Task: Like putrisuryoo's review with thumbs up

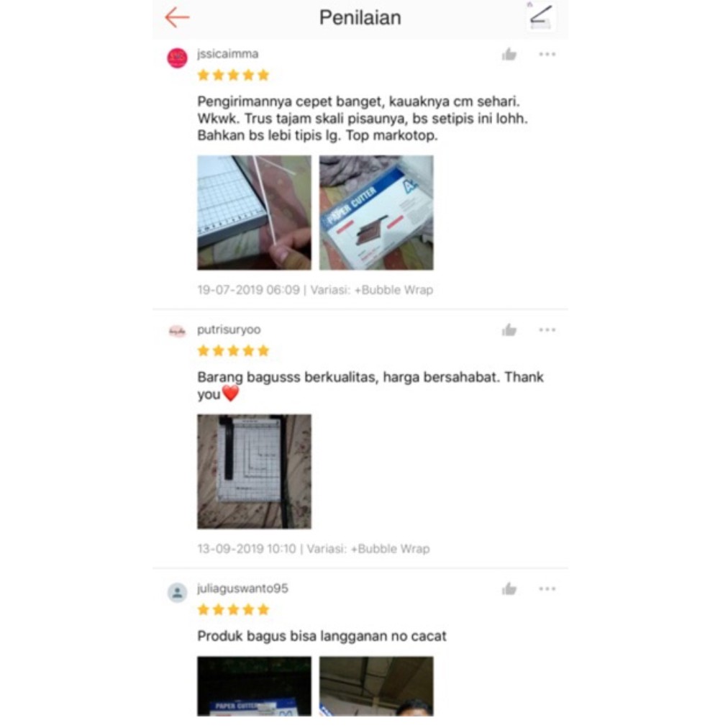Action: [x=509, y=330]
